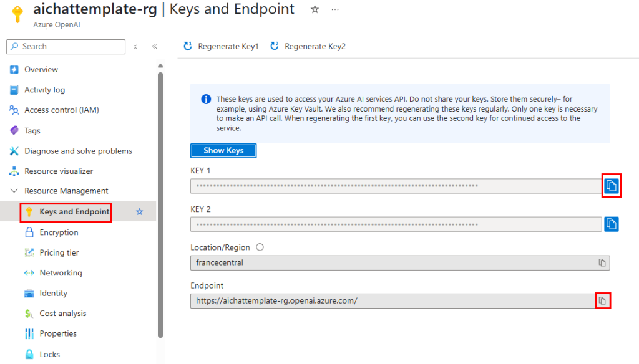This screenshot has width=639, height=364.
Task: Copy the Endpoint URL
Action: [x=602, y=301]
